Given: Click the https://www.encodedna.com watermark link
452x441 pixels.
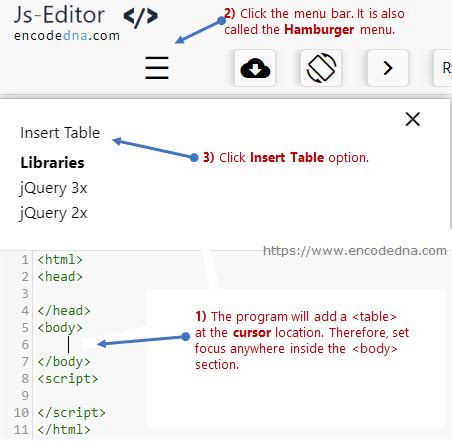Looking at the screenshot, I should tap(355, 251).
